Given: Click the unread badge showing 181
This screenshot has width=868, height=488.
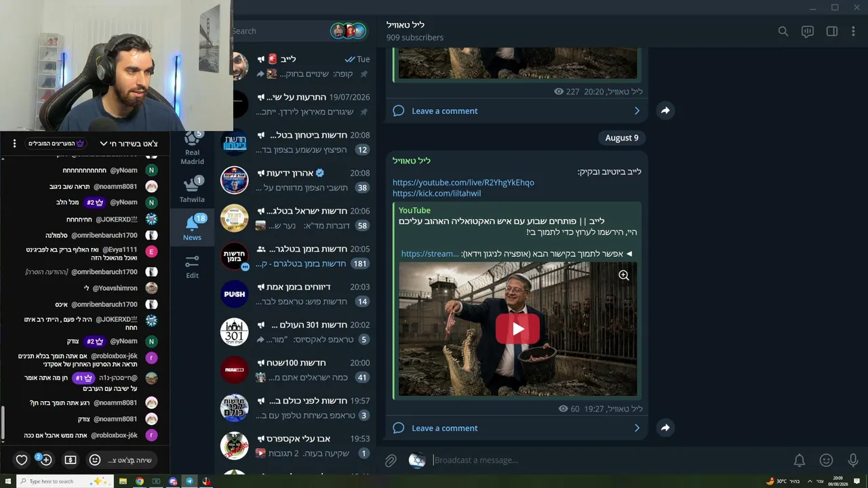Looking at the screenshot, I should (x=359, y=264).
